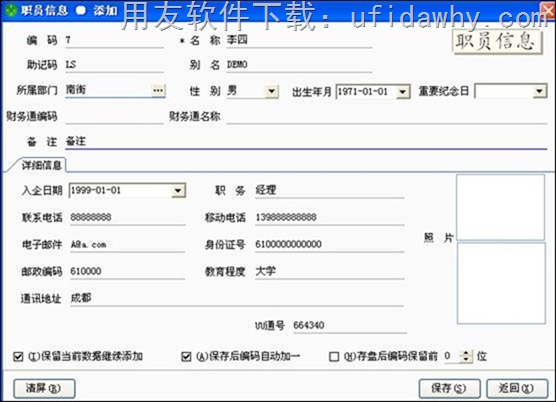Click the 清屏(R) button
This screenshot has height=402, width=556.
44,389
